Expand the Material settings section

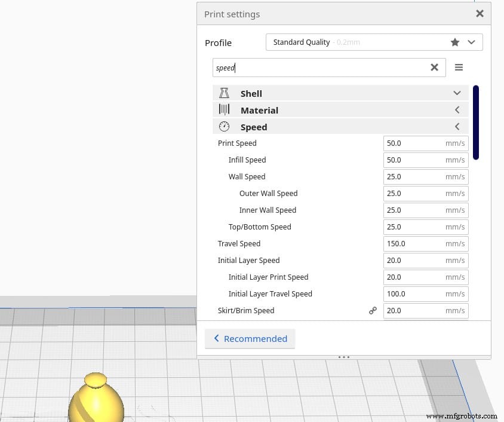tap(457, 110)
